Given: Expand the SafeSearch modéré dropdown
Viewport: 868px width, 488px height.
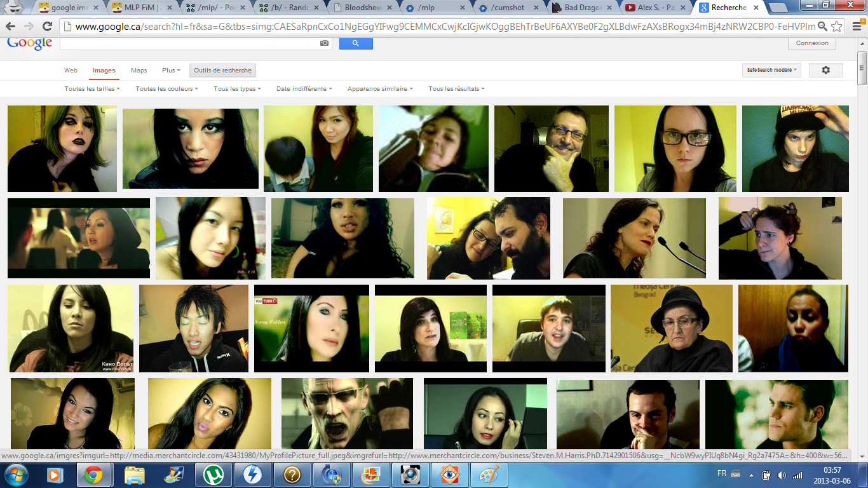Looking at the screenshot, I should pyautogui.click(x=771, y=71).
